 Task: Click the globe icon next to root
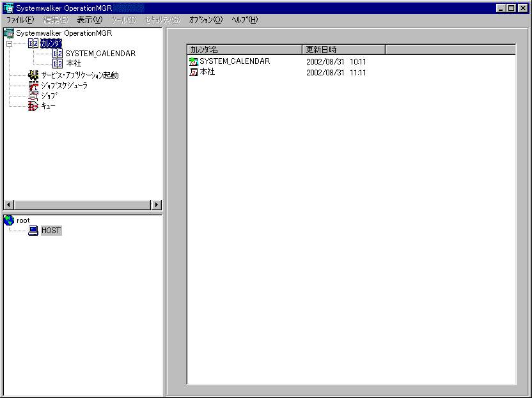coord(9,220)
